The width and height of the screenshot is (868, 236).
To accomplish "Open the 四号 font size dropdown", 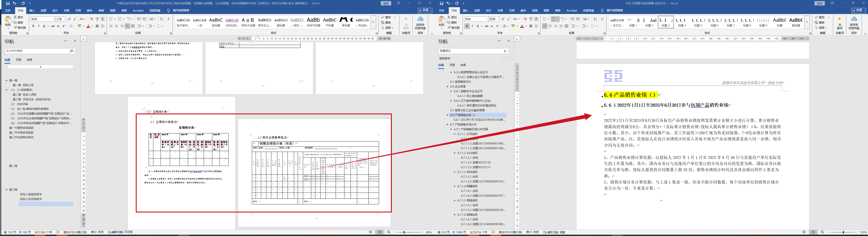I will pos(498,19).
